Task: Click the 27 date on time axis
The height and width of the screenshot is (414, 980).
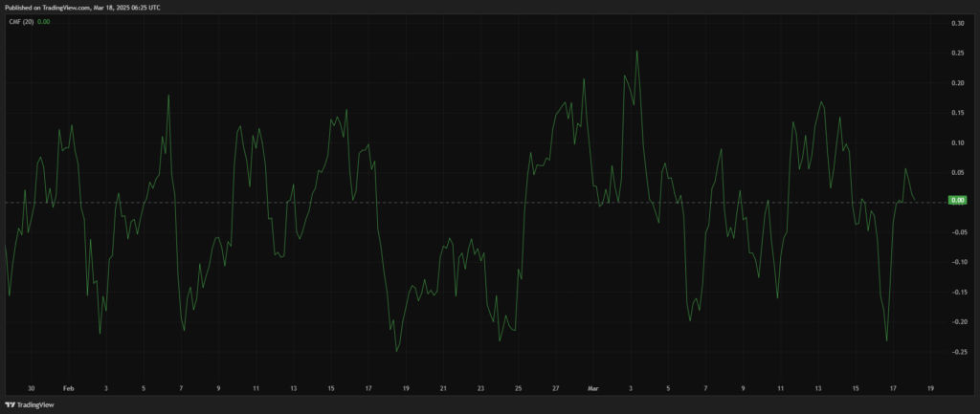Action: point(555,389)
